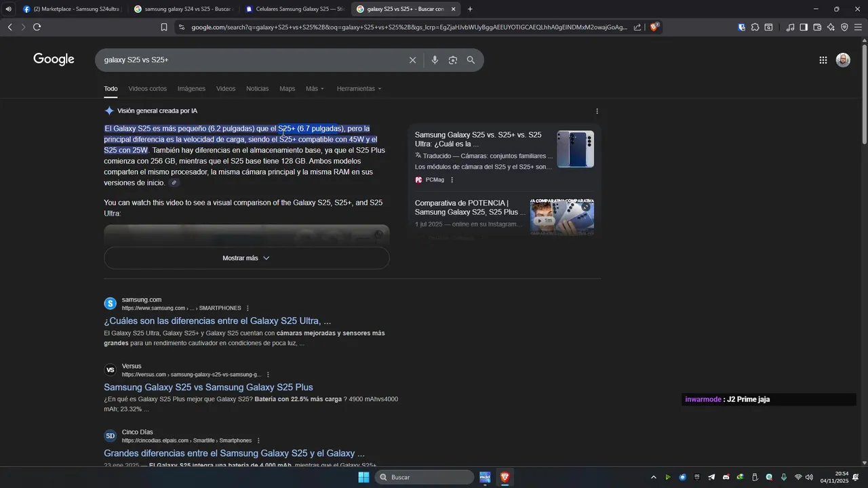This screenshot has width=868, height=488.
Task: Switch to 'Videos cortos' results tab
Action: click(147, 89)
